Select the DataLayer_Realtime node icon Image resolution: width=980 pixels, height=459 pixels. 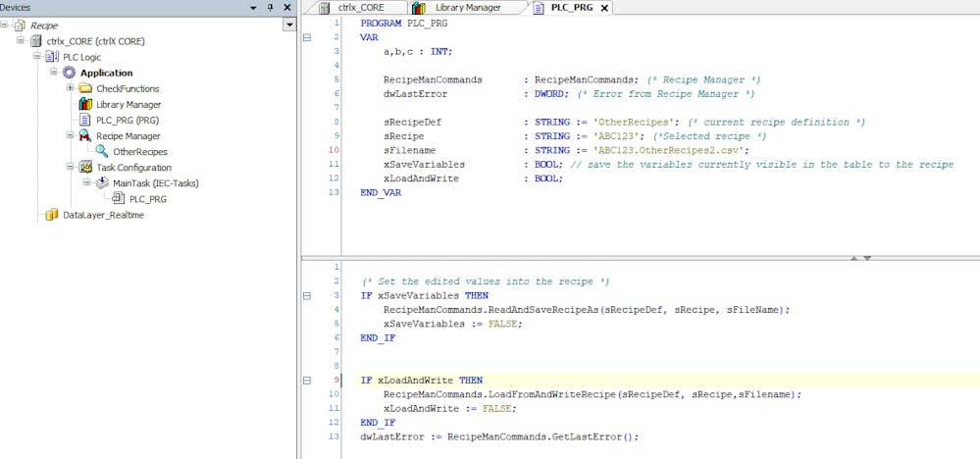click(x=52, y=214)
